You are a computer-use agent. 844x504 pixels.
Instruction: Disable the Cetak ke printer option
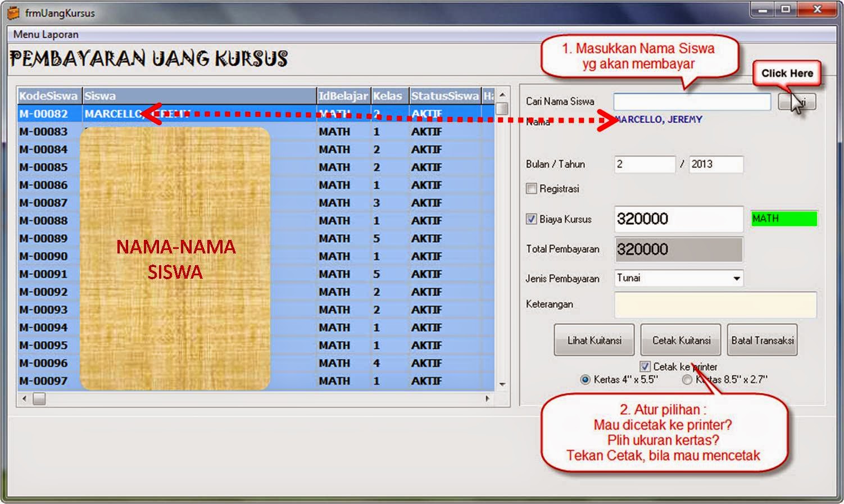click(x=646, y=367)
